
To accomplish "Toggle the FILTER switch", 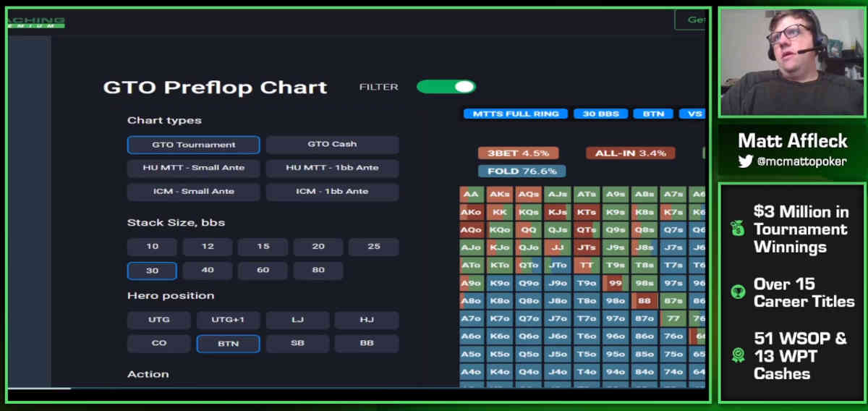I will (446, 87).
